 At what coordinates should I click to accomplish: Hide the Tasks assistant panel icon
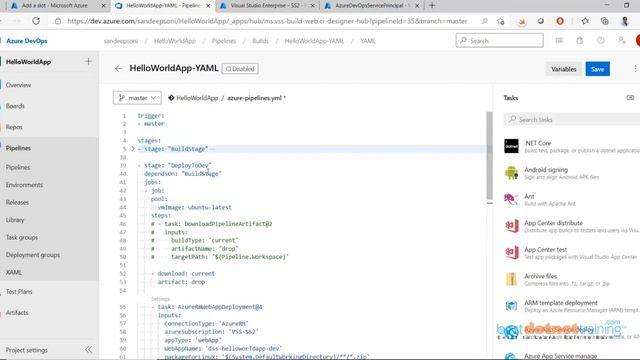(x=630, y=98)
